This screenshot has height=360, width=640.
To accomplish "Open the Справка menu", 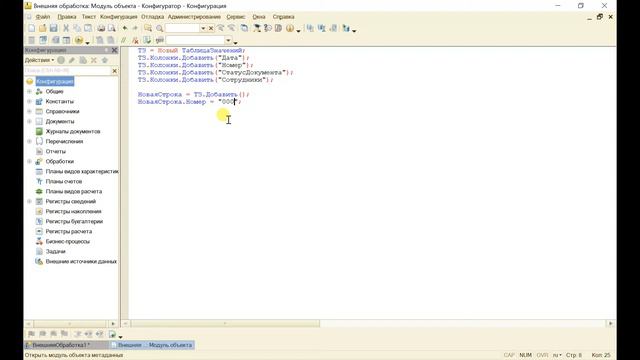I will coord(283,17).
